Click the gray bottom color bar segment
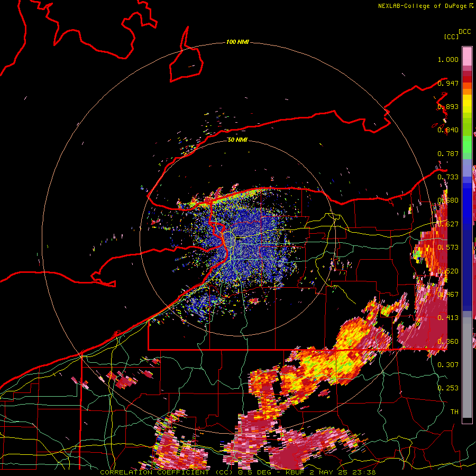The image size is (476, 476). (x=467, y=368)
